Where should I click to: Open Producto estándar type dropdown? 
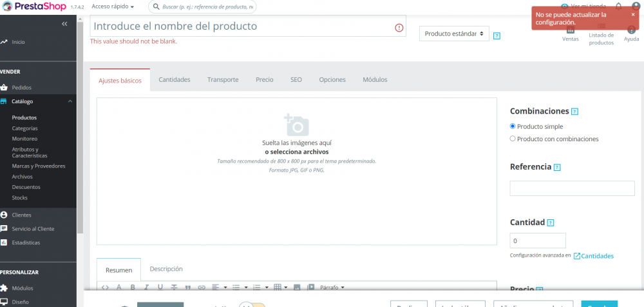(454, 34)
